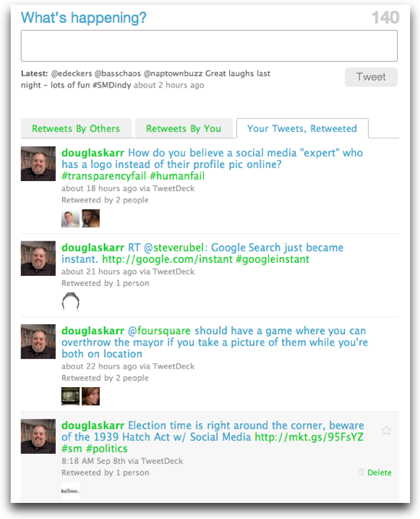Open #humanfail hashtag link

click(177, 176)
